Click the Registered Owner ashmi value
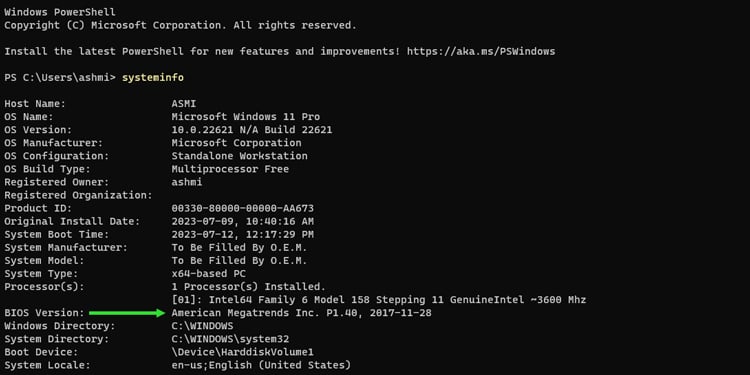The image size is (750, 375). (187, 182)
